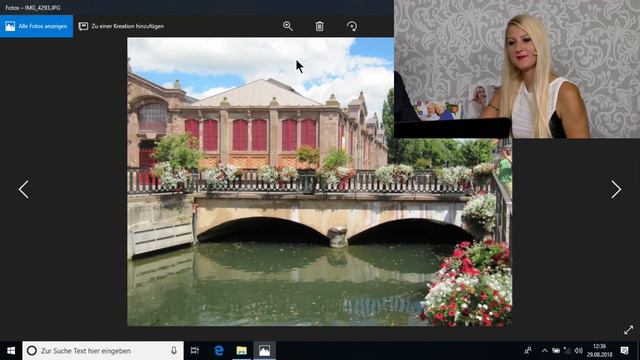Image resolution: width=640 pixels, height=360 pixels.
Task: Open the network status icon
Action: click(x=567, y=351)
